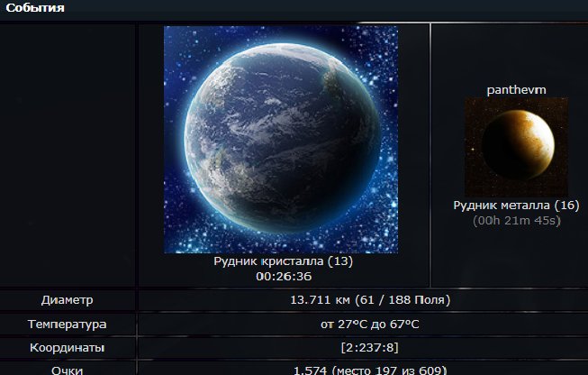Click the large blue planet image
Viewport: 588px width, 375px height.
click(x=281, y=140)
